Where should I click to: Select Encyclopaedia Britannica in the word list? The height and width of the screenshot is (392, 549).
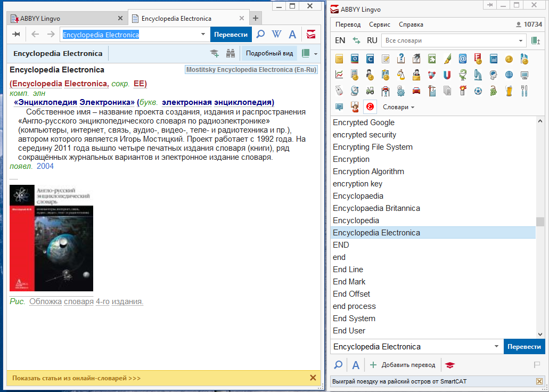[376, 208]
